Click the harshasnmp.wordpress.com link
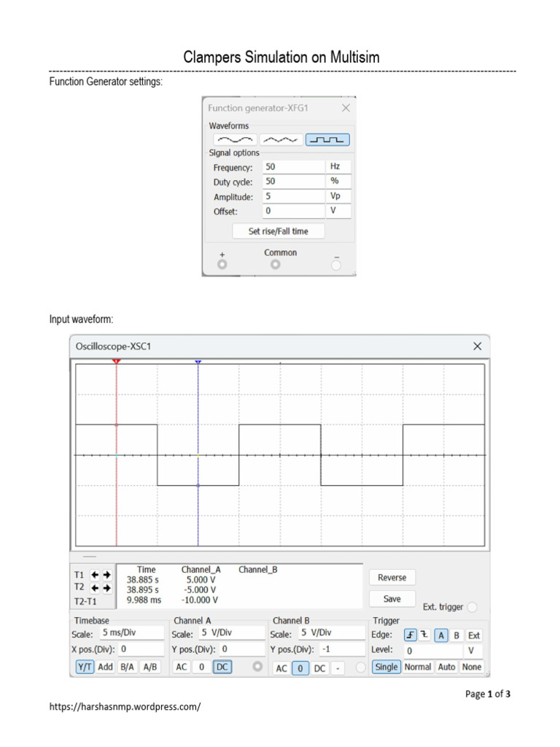Viewport: 560px width, 747px height. pos(125,706)
